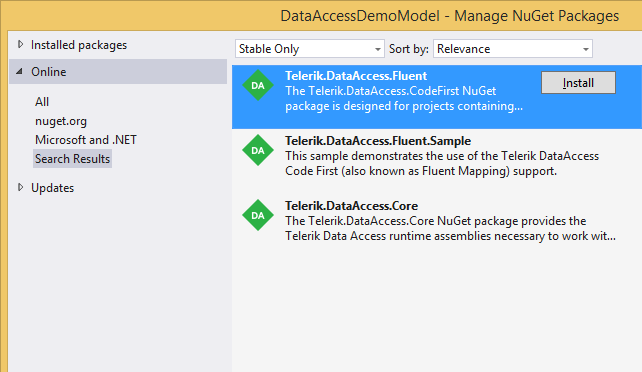
Task: Open the Updates category
Action: click(52, 188)
